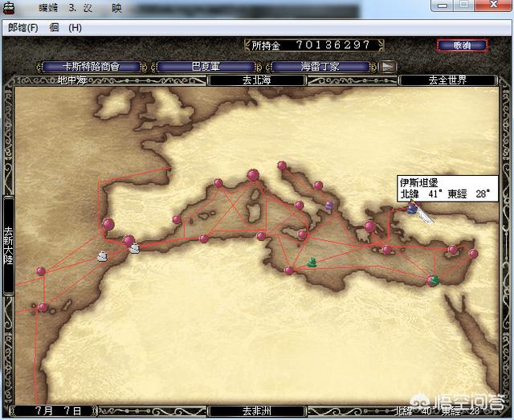Select the large port marker north of Corsica
Image resolution: width=514 pixels, height=420 pixels.
tap(253, 174)
